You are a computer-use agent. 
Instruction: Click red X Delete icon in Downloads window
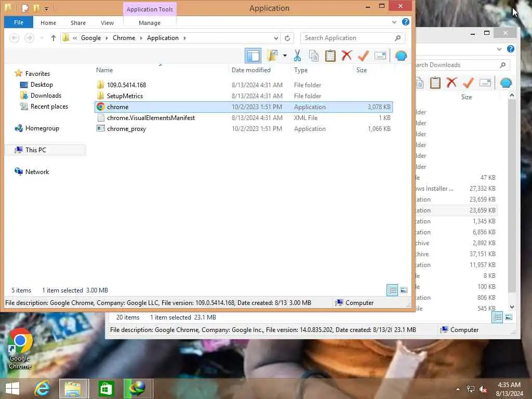[x=451, y=83]
